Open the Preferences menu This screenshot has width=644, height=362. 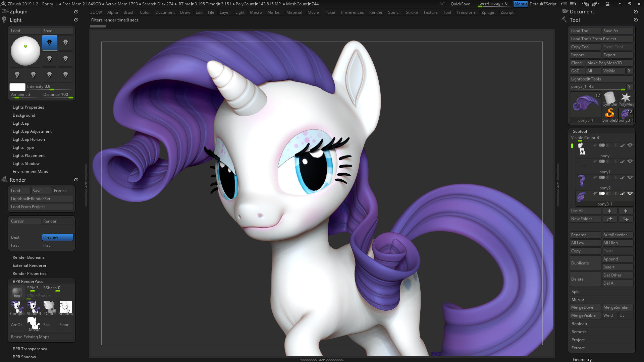352,12
